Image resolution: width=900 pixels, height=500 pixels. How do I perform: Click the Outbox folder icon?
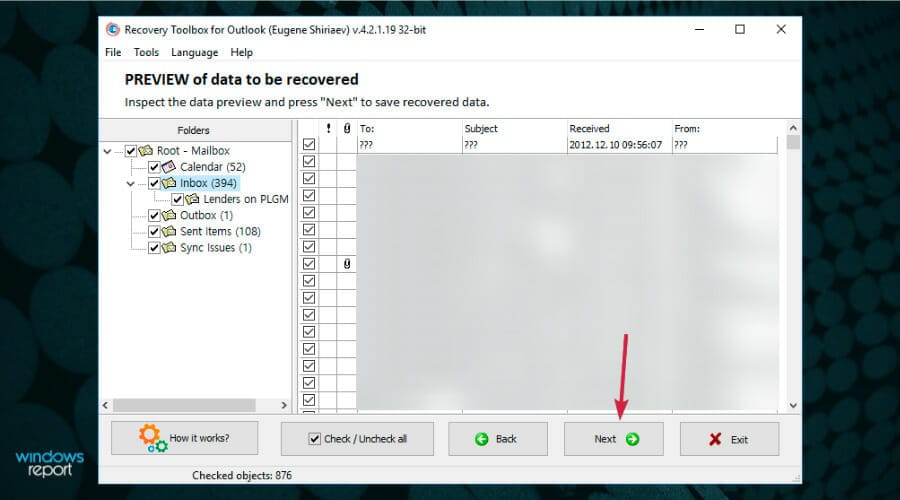[169, 215]
